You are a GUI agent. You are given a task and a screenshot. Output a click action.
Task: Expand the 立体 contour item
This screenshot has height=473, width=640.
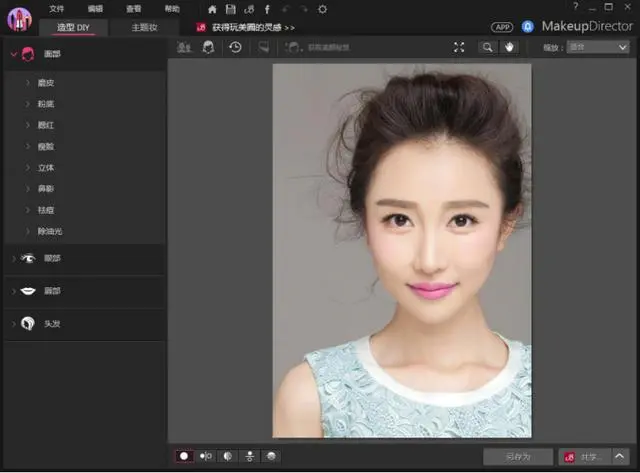click(x=28, y=167)
